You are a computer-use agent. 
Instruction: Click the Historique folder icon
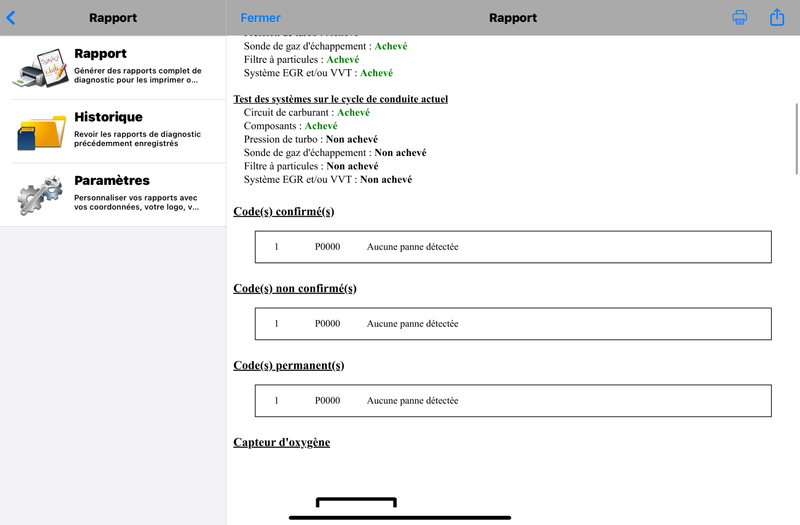[x=40, y=131]
